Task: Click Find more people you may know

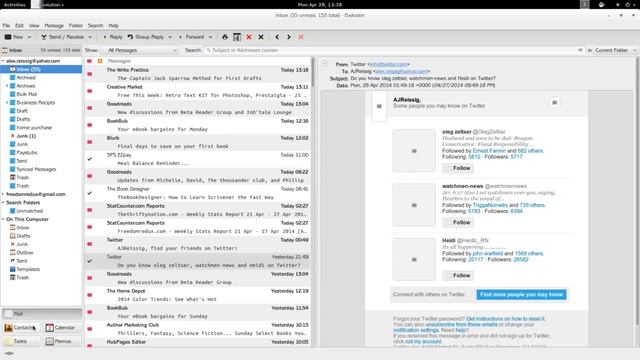Action: [521, 295]
